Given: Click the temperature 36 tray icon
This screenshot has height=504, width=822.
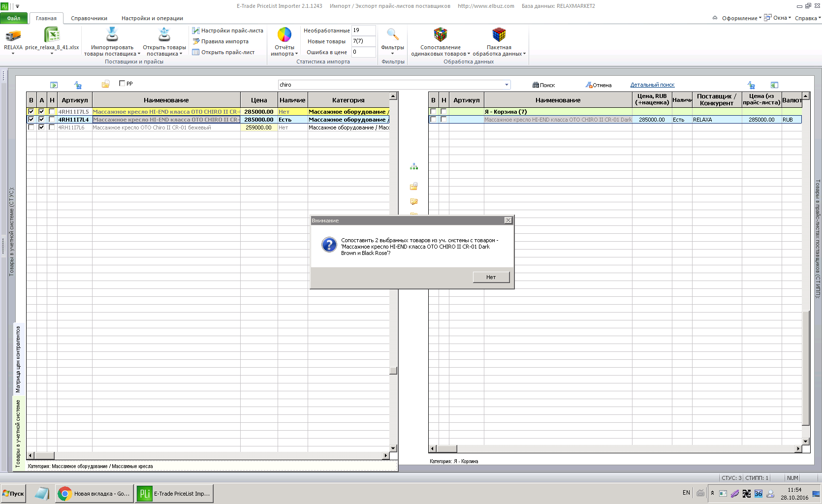Looking at the screenshot, I should (758, 493).
